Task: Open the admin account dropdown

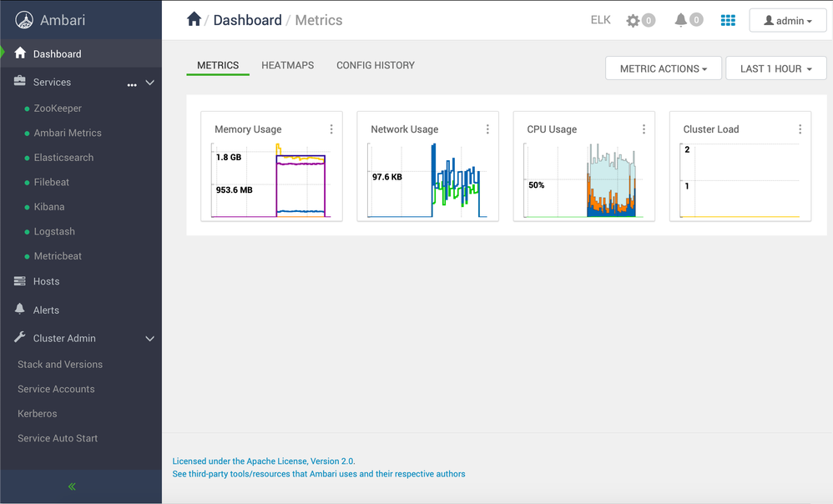Action: tap(787, 20)
